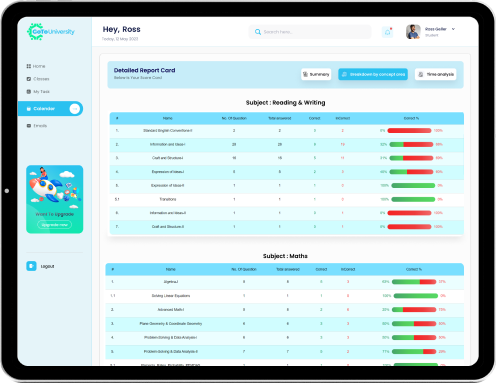This screenshot has width=496, height=383.
Task: Click the Emails sidebar icon
Action: click(29, 126)
